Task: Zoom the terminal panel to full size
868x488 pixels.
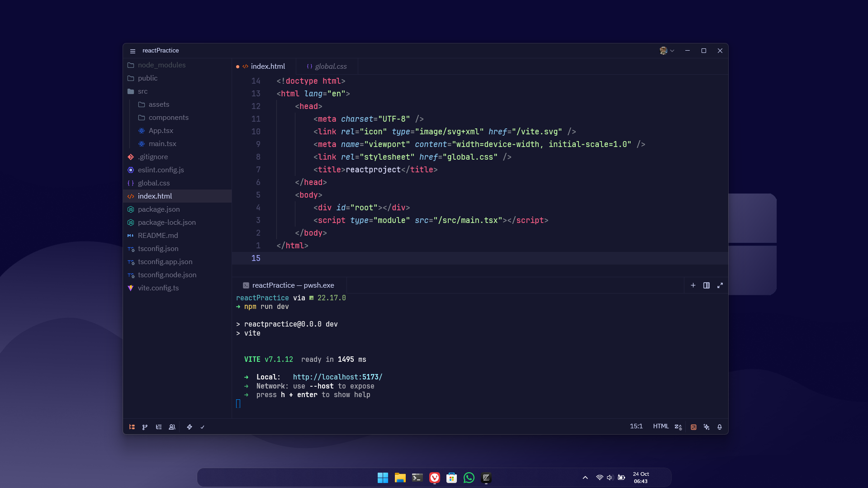Action: point(720,285)
